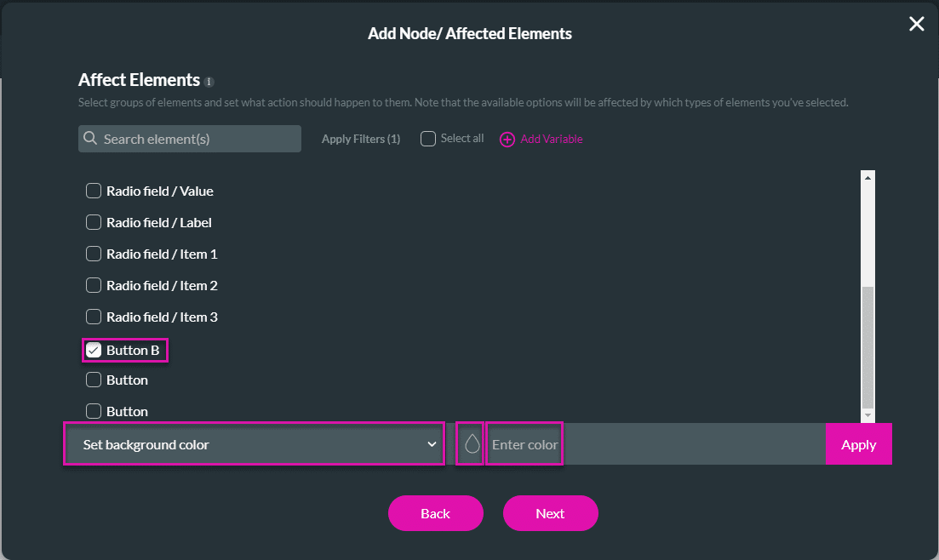Check the Radio field / Item 2 checkbox
This screenshot has width=939, height=560.
point(94,285)
